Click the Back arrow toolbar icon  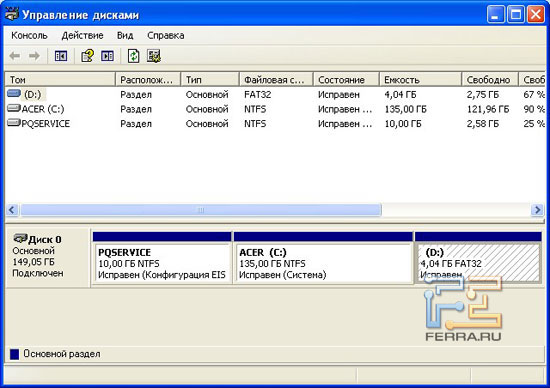point(15,56)
